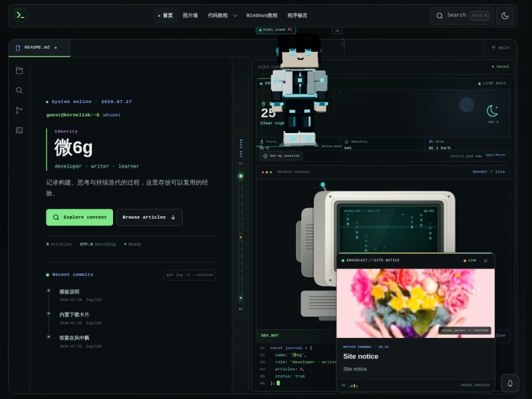Click the crescent moon weather icon
The image size is (532, 399).
(x=492, y=111)
